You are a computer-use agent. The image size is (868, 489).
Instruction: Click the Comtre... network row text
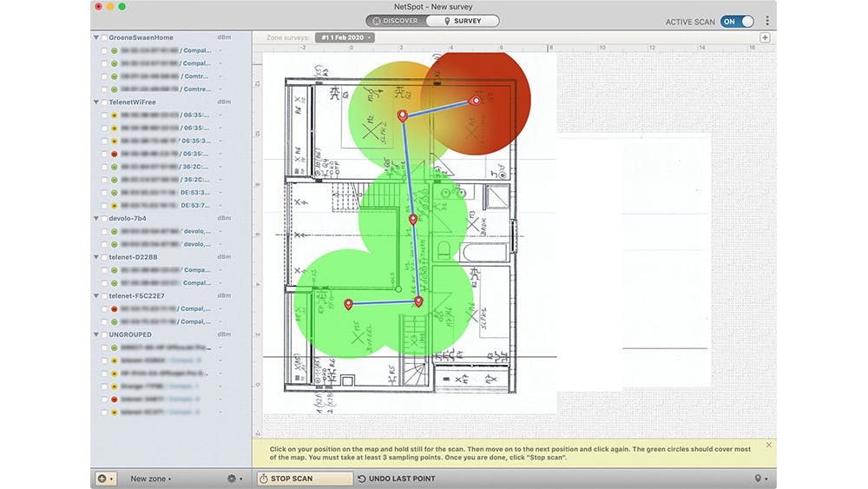(x=166, y=89)
